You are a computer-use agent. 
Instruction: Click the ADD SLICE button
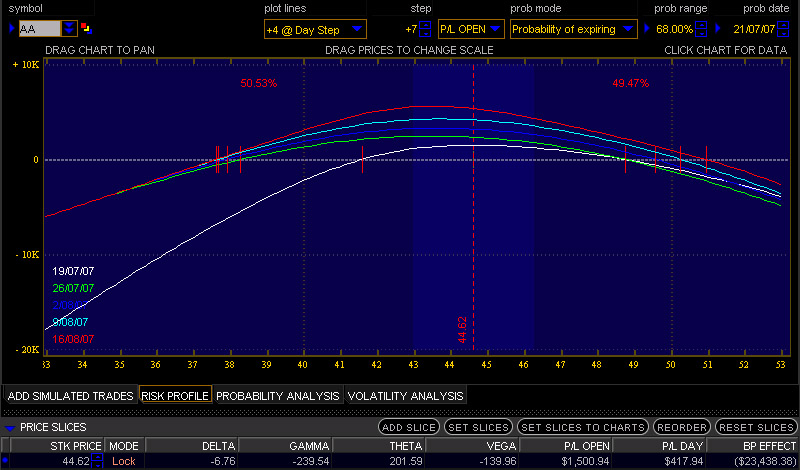pos(409,427)
